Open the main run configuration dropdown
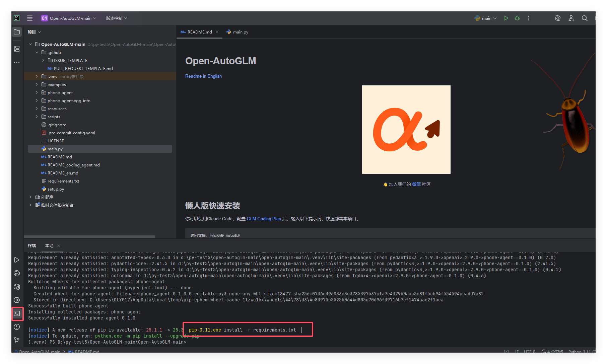This screenshot has width=607, height=364. pyautogui.click(x=486, y=18)
